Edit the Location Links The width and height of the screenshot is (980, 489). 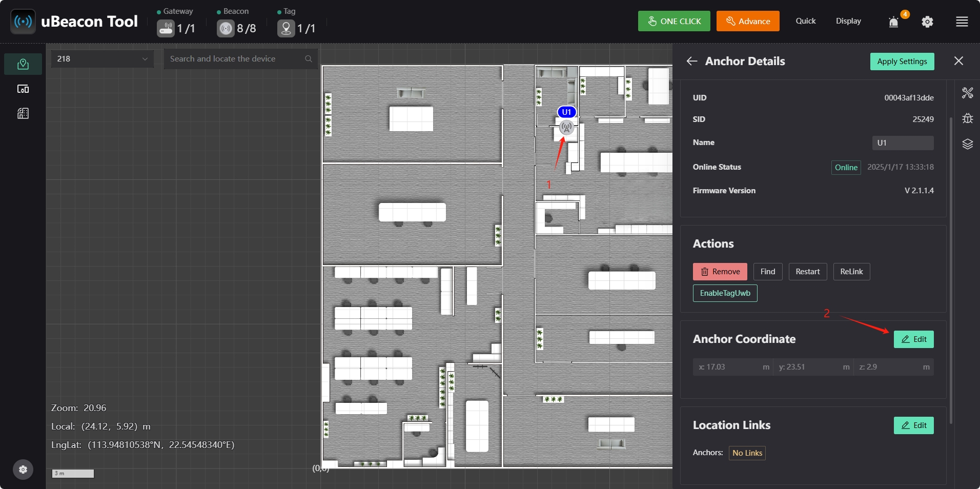pyautogui.click(x=914, y=425)
